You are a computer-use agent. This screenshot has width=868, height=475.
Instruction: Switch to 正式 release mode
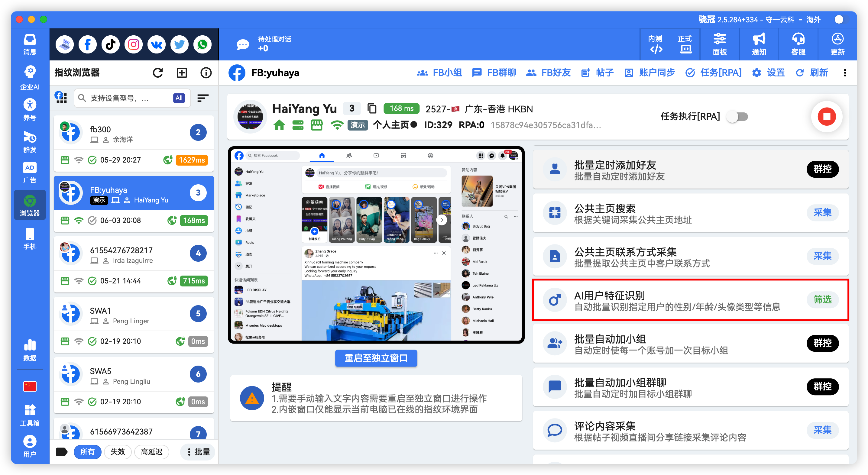point(685,44)
